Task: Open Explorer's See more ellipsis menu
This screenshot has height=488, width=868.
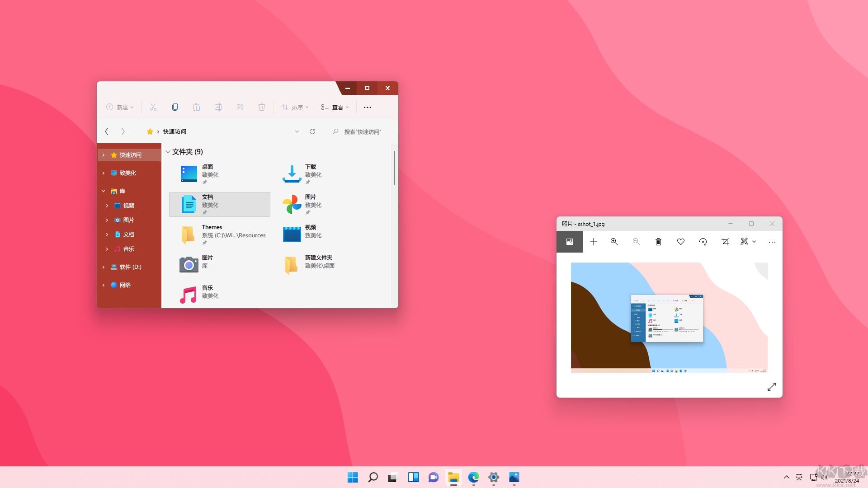Action: [367, 107]
